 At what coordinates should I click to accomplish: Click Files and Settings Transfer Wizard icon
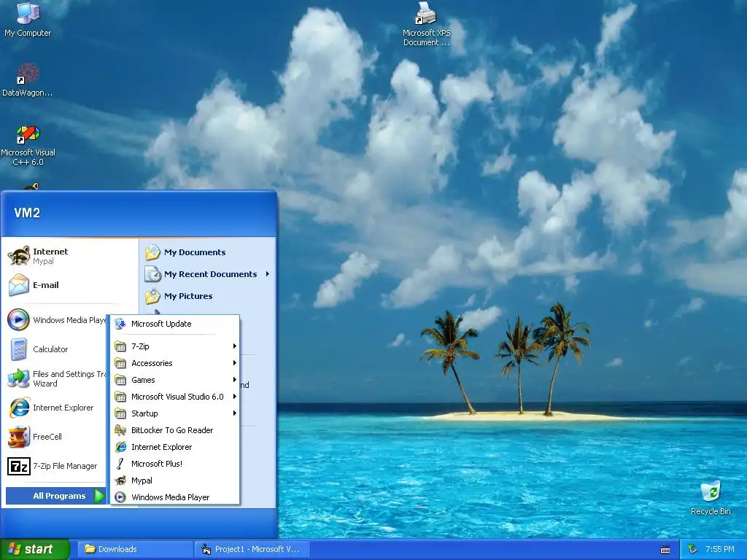pyautogui.click(x=18, y=378)
